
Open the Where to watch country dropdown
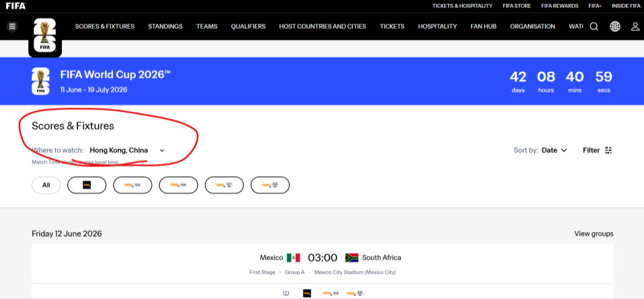click(x=127, y=151)
